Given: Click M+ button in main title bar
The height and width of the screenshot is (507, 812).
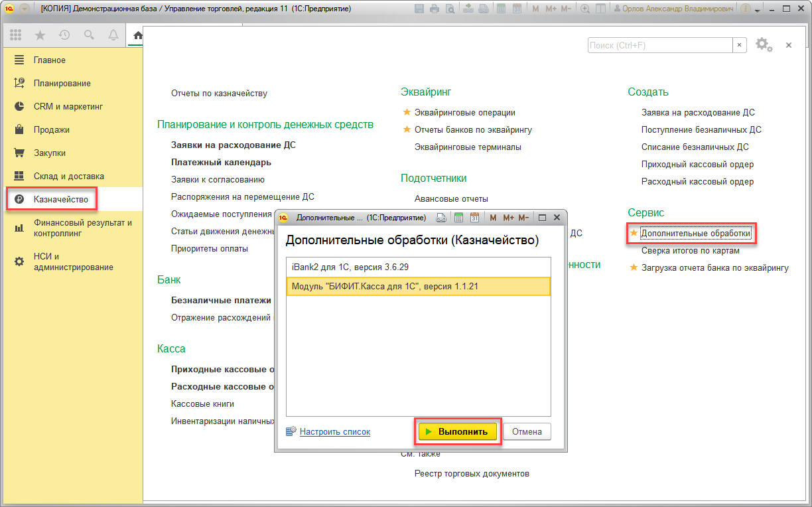Looking at the screenshot, I should pos(551,9).
